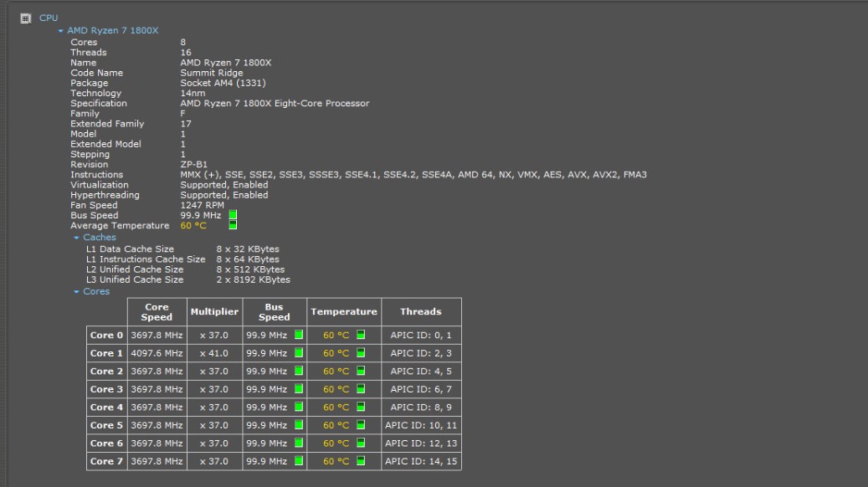Select the Cores tree label
Viewport: 868px width, 487px height.
click(96, 292)
